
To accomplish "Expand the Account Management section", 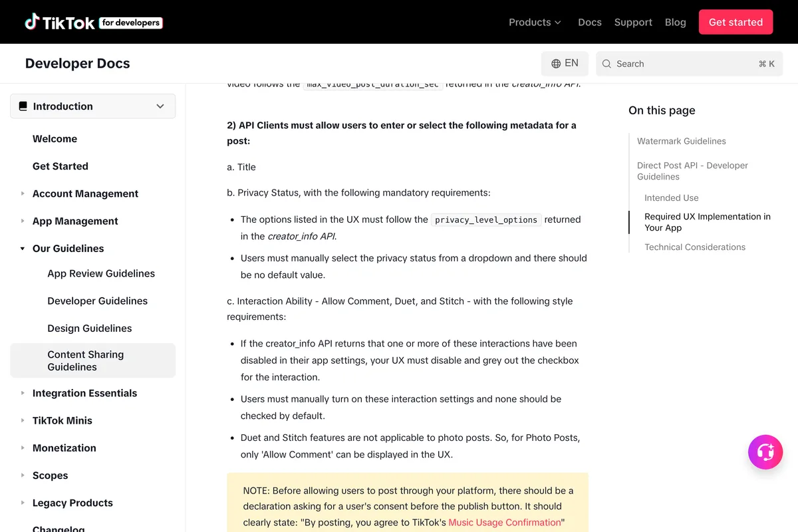I will (85, 194).
